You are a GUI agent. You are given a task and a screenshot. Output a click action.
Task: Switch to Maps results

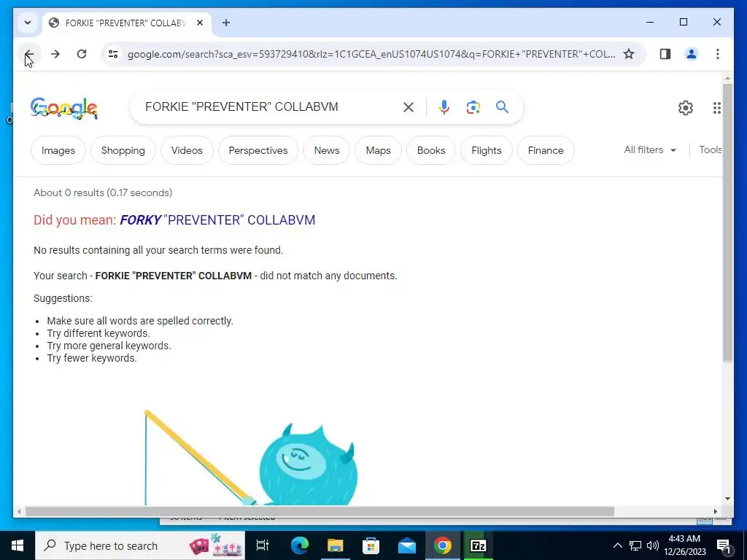tap(379, 150)
